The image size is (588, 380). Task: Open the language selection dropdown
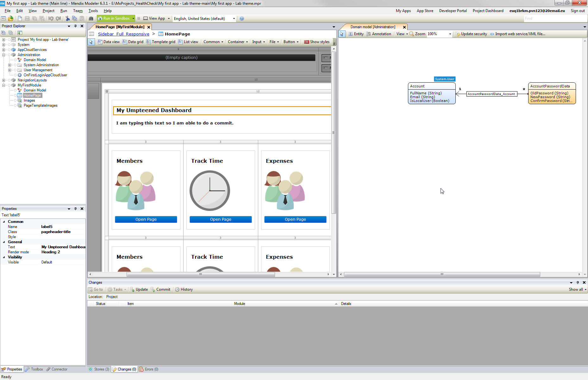(234, 19)
